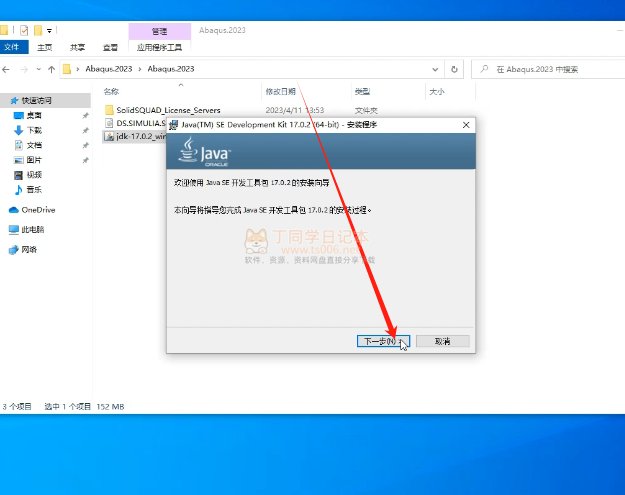Open OneDrive in navigation pane
Image resolution: width=625 pixels, height=495 pixels.
pyautogui.click(x=38, y=210)
